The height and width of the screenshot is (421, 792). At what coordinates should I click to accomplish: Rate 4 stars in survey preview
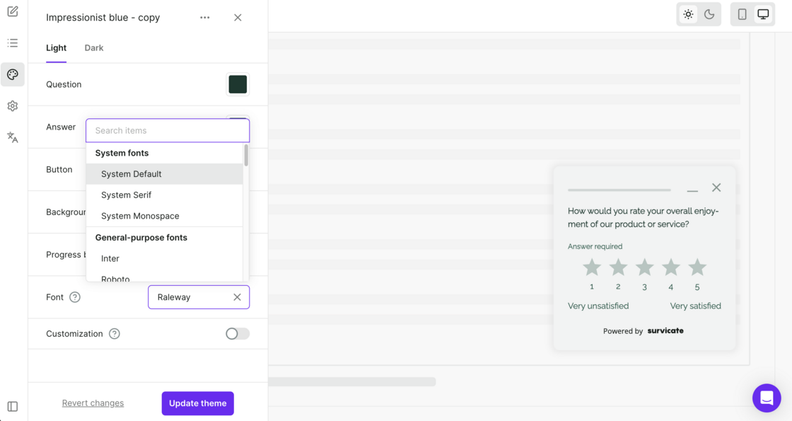671,267
